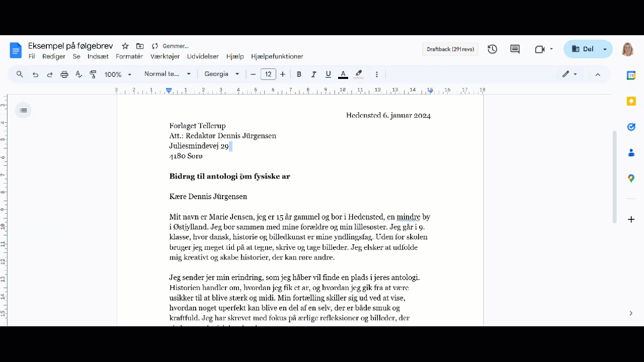The image size is (644, 362).
Task: Star the document Eksempel på følgebrev
Action: click(x=125, y=46)
